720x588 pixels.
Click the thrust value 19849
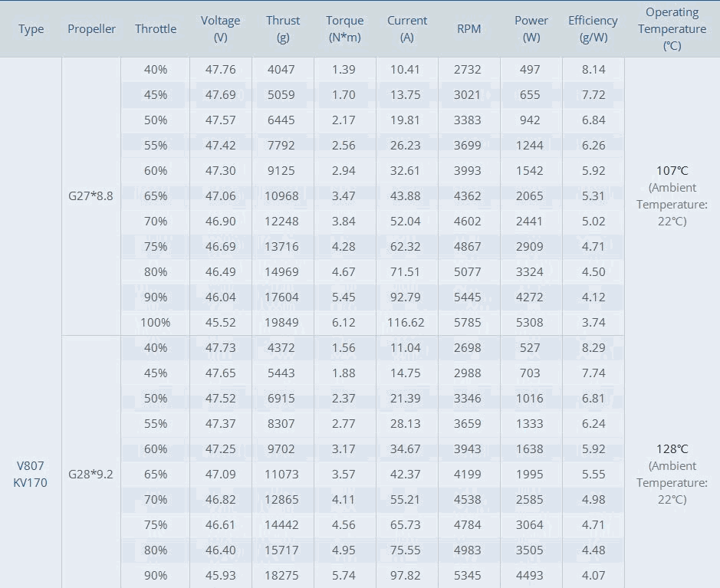click(x=283, y=322)
